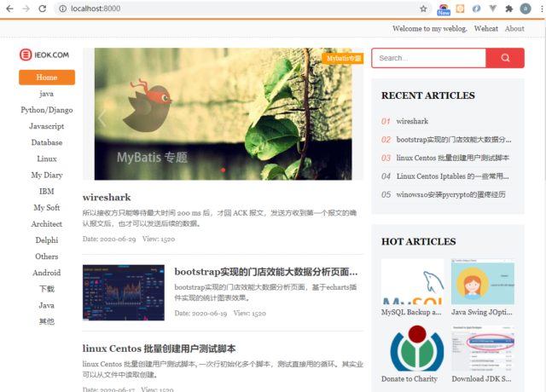Click the Java Swing JOpti hot article thumbnail

[x=483, y=281]
